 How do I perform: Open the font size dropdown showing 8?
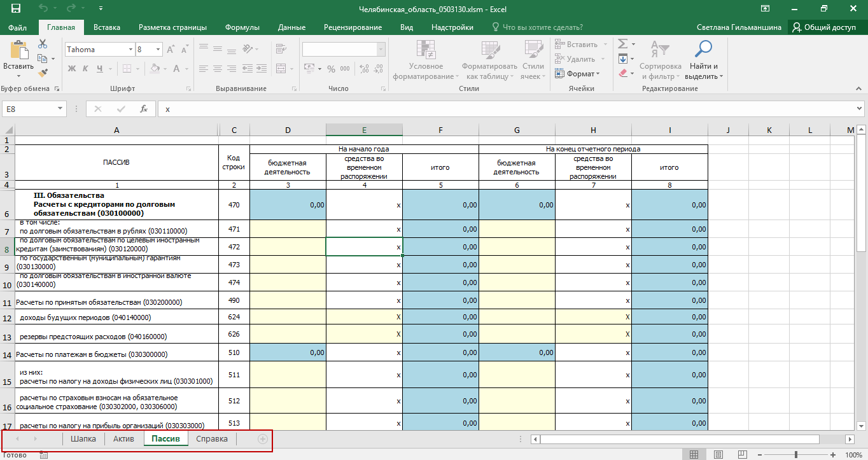158,50
